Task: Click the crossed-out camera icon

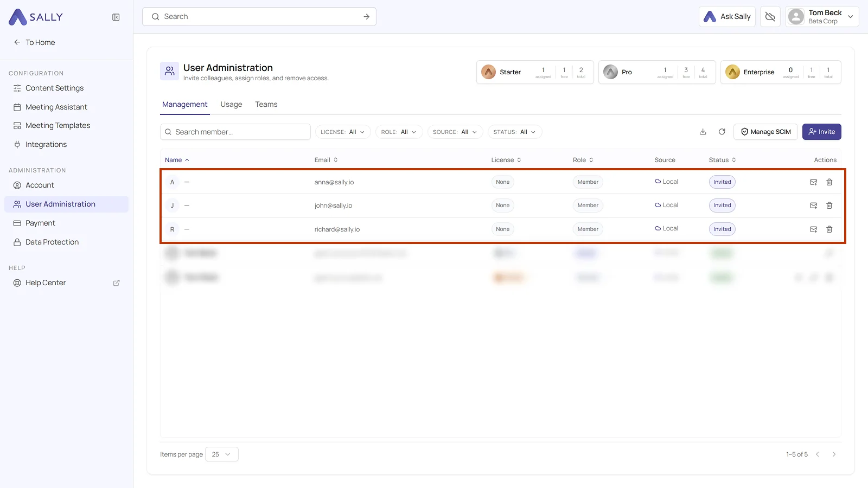Action: pyautogui.click(x=770, y=17)
